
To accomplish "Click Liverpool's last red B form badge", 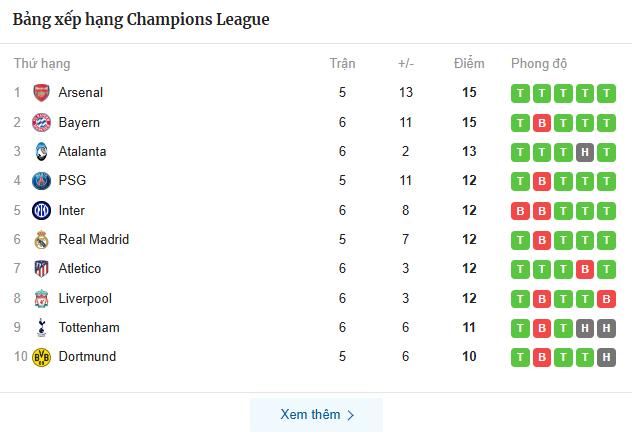I will (x=606, y=299).
